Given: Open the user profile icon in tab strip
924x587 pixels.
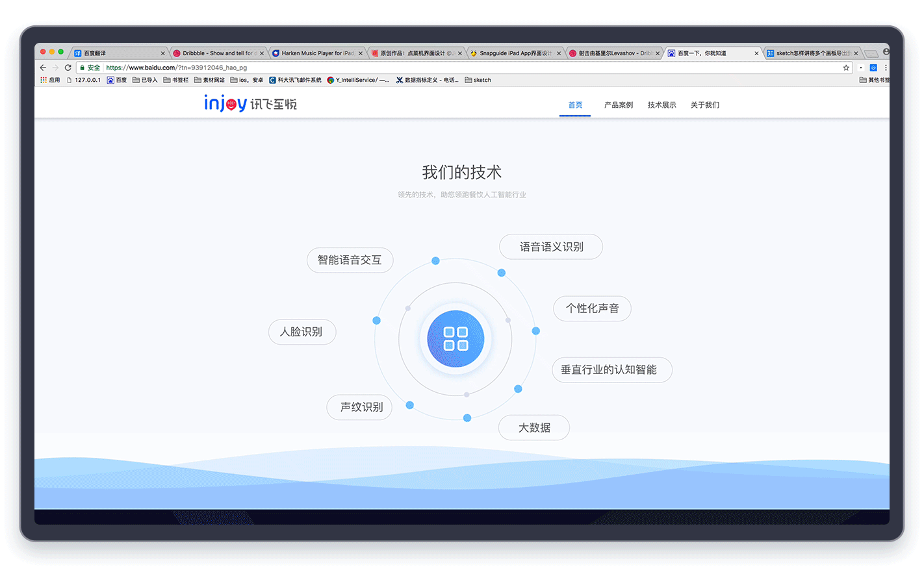Looking at the screenshot, I should point(886,52).
